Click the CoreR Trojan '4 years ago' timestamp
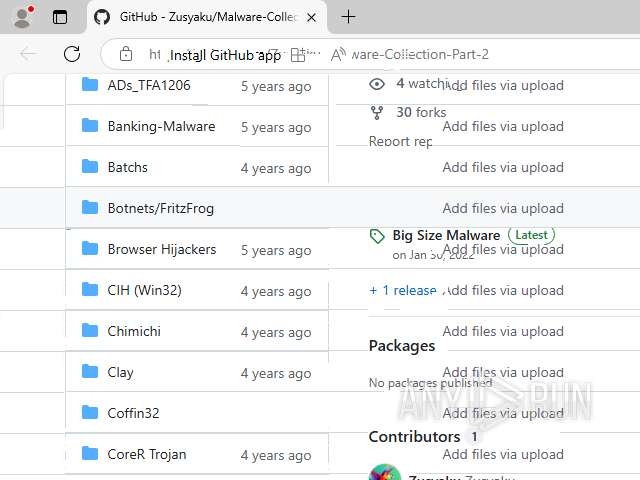 click(x=276, y=455)
